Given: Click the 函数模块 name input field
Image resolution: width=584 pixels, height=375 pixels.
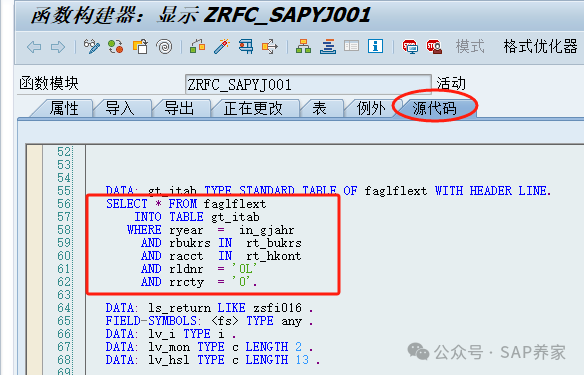Looking at the screenshot, I should (308, 85).
